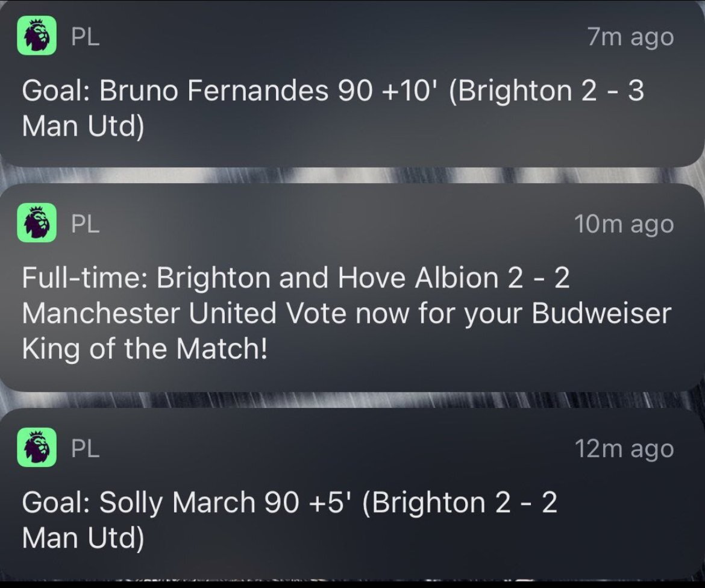The width and height of the screenshot is (705, 588).
Task: Click the '7m ago' timestamp
Action: point(630,37)
